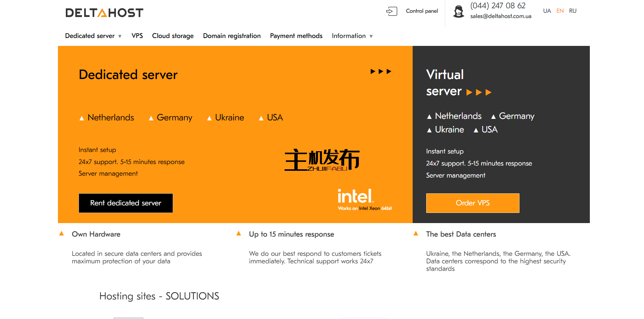The image size is (644, 319).
Task: Click the sales@deltahost.com.ua email link
Action: point(500,16)
